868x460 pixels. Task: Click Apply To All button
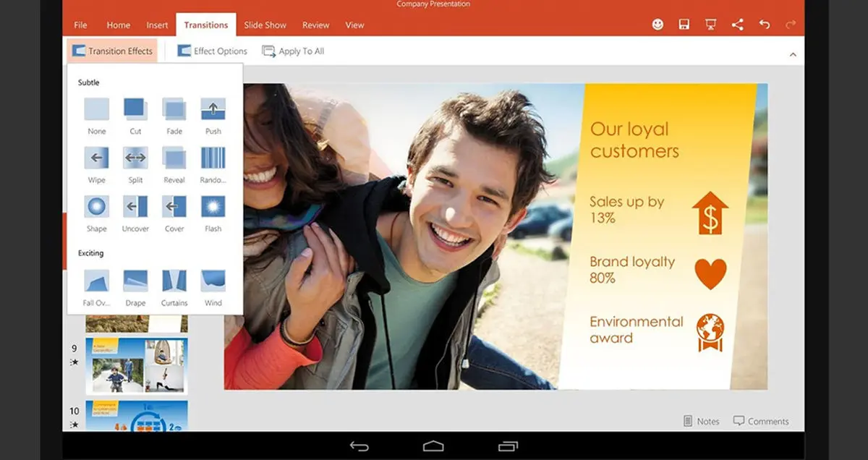(x=293, y=51)
